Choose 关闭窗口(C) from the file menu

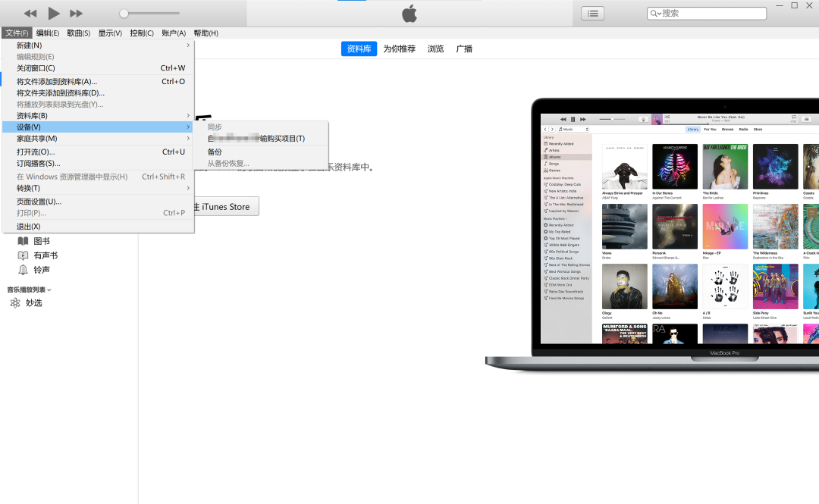(x=98, y=68)
